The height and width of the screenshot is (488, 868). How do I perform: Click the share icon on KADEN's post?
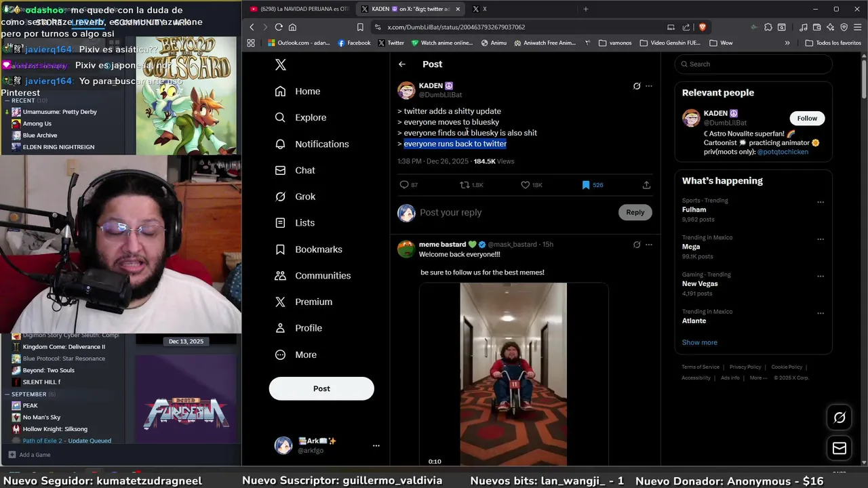click(x=646, y=185)
